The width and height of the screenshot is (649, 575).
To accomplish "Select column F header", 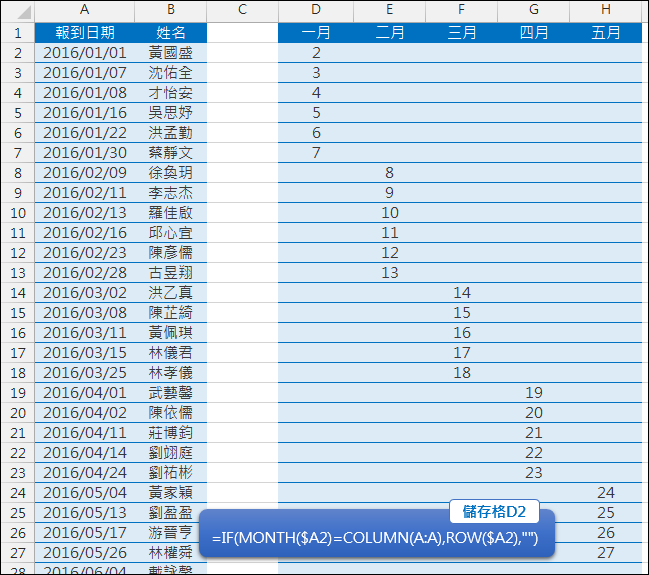I will [x=462, y=11].
